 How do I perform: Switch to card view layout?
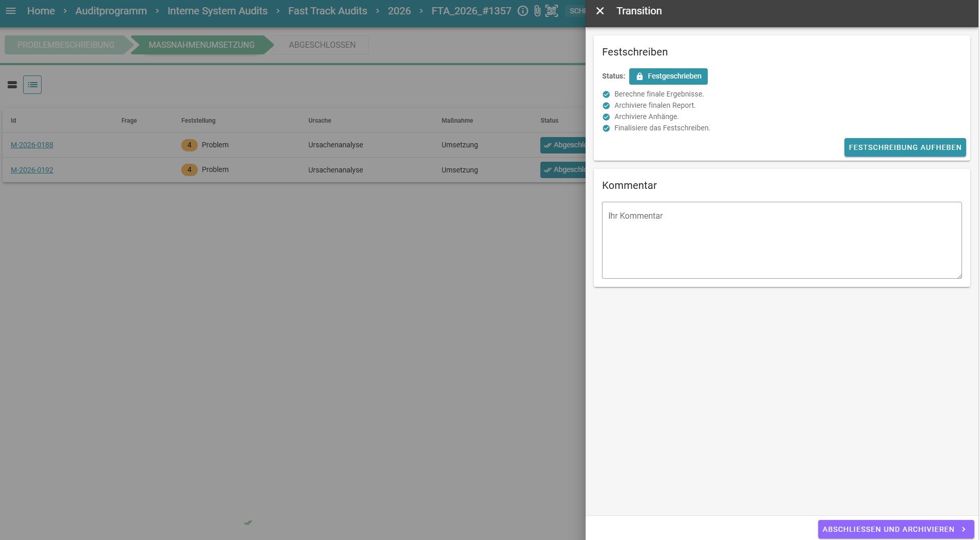click(12, 85)
